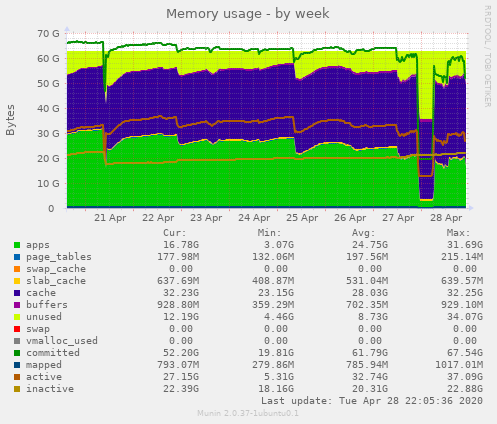Click the 'mapped' legend label

coord(44,365)
